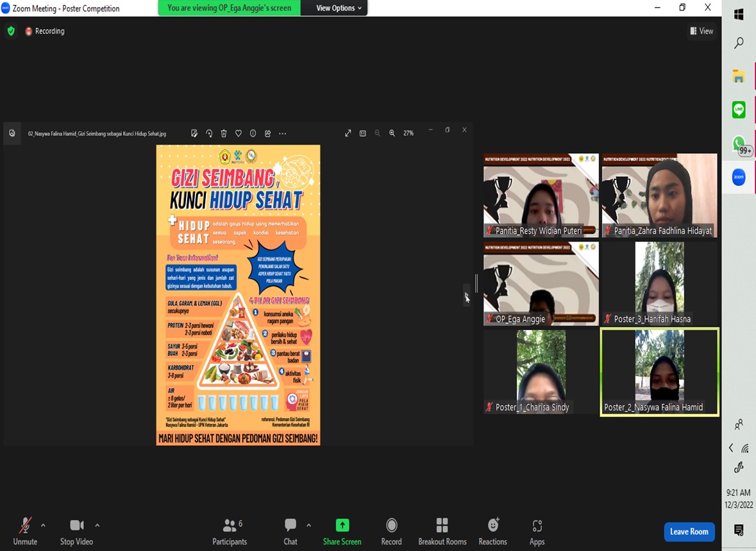This screenshot has width=756, height=551.
Task: Open the three-dots menu in the shared photo viewer
Action: 283,133
